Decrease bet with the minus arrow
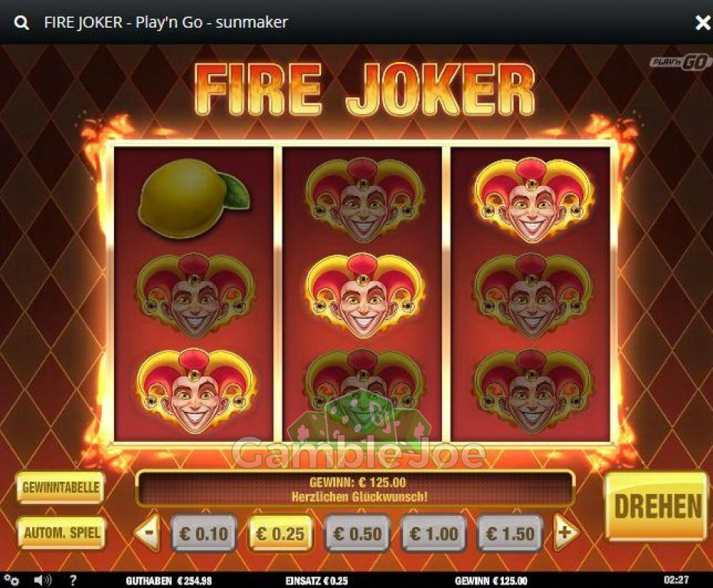Screen dimensions: 713x588 148,532
